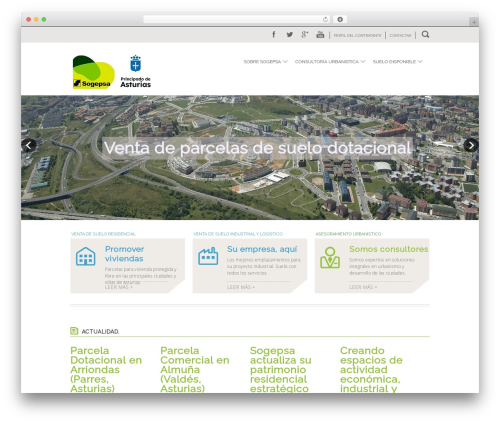Viewport: 500px width, 423px height.
Task: Click Venta de suelo residencial label
Action: (103, 234)
